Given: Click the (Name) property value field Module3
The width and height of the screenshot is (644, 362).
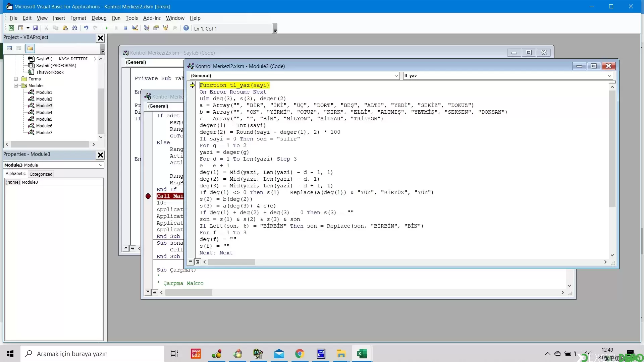Looking at the screenshot, I should (x=62, y=182).
